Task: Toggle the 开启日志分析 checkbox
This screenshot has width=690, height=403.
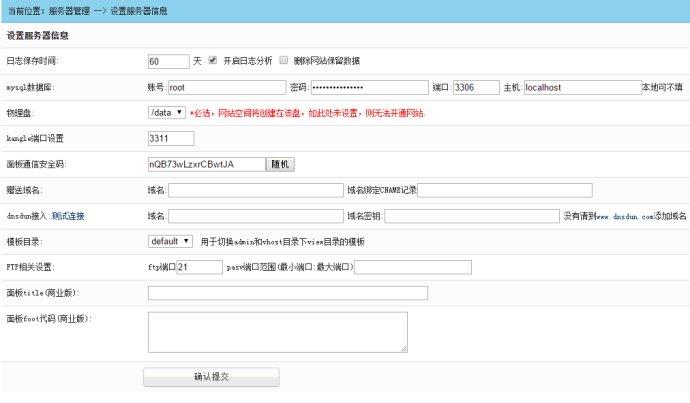Action: click(x=213, y=60)
